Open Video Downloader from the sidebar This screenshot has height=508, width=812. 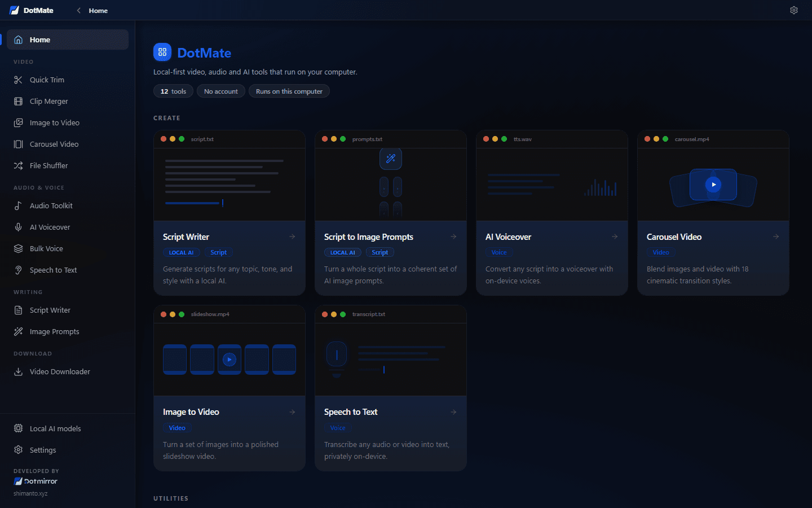pyautogui.click(x=68, y=371)
